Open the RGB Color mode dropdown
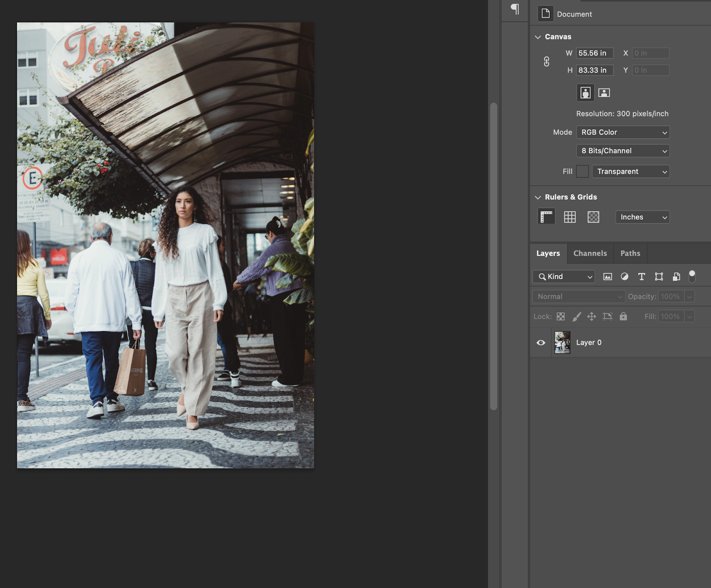Screen dimensions: 711x588 [623, 132]
